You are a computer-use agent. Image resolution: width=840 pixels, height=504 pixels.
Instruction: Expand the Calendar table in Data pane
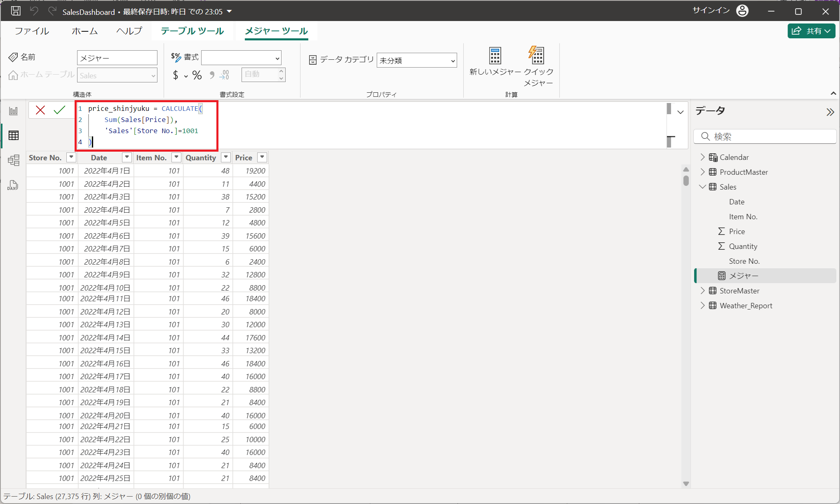coord(703,157)
